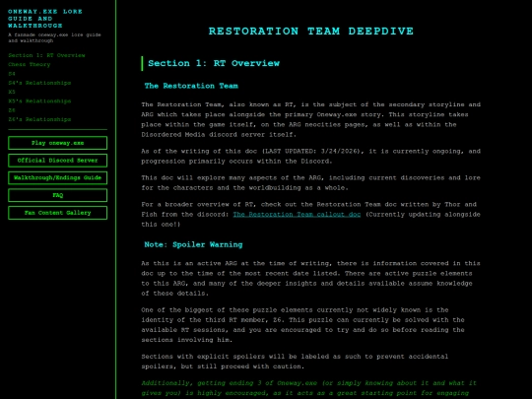The height and width of the screenshot is (399, 532).
Task: Click the 'Note: Spoiler Warning' subheading
Action: coord(193,244)
